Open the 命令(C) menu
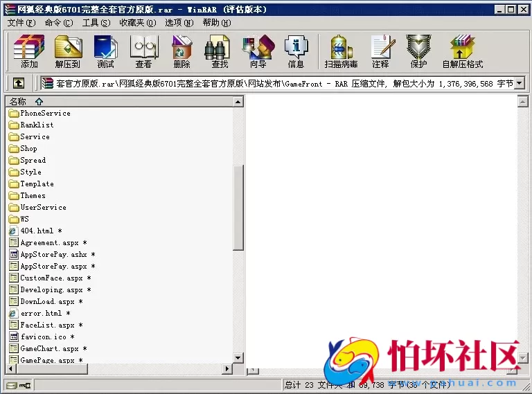The width and height of the screenshot is (532, 394). [59, 23]
